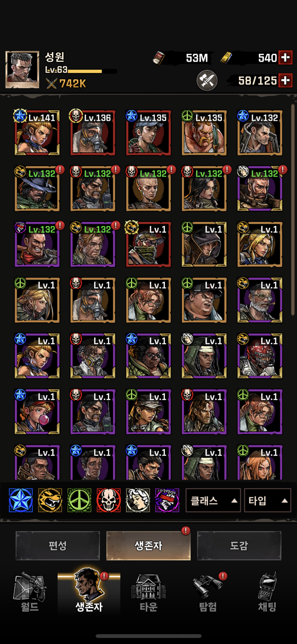
Task: Tap the crossed axe and sword icon
Action: [x=207, y=80]
